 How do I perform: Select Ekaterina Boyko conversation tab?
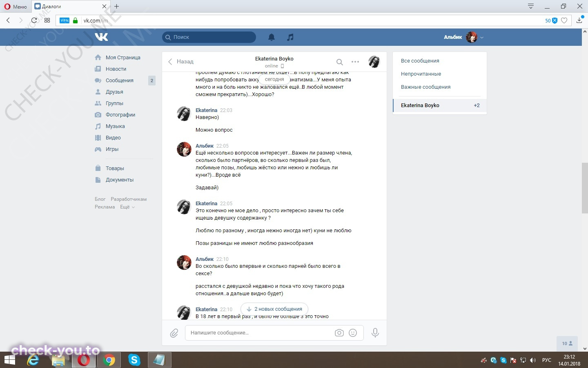pos(440,105)
